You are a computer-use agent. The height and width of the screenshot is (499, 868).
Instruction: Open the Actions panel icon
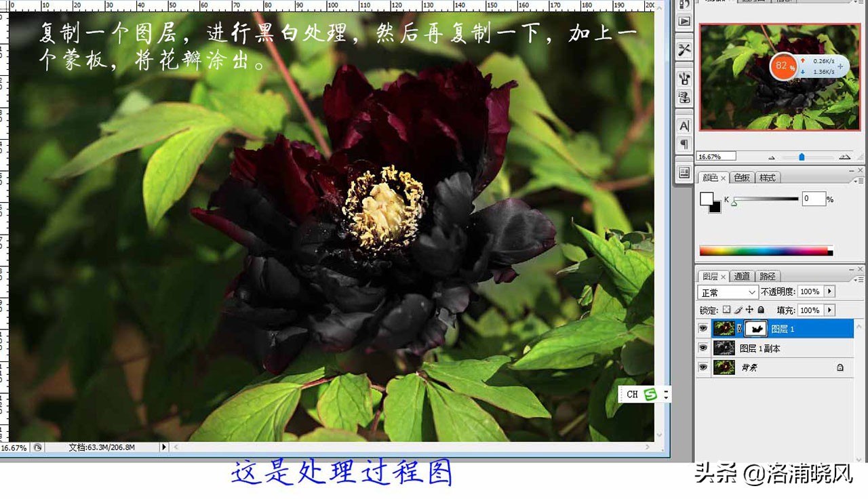click(x=684, y=22)
